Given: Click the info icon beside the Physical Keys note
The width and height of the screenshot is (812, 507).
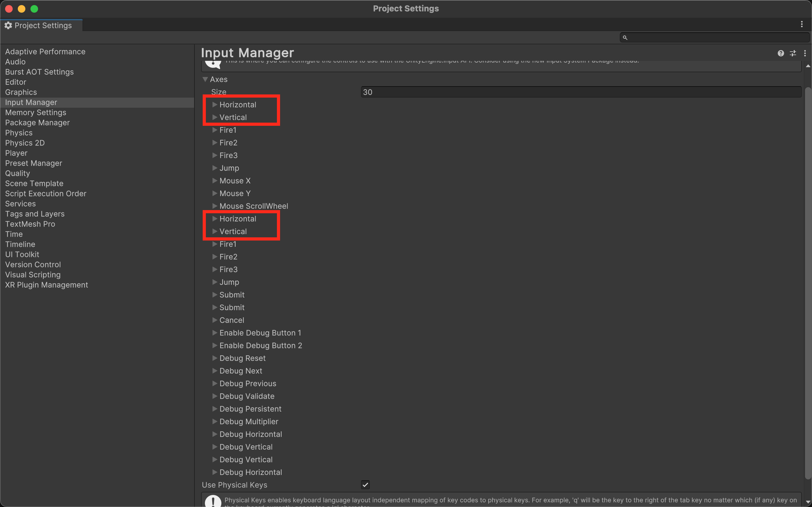Looking at the screenshot, I should (x=213, y=501).
